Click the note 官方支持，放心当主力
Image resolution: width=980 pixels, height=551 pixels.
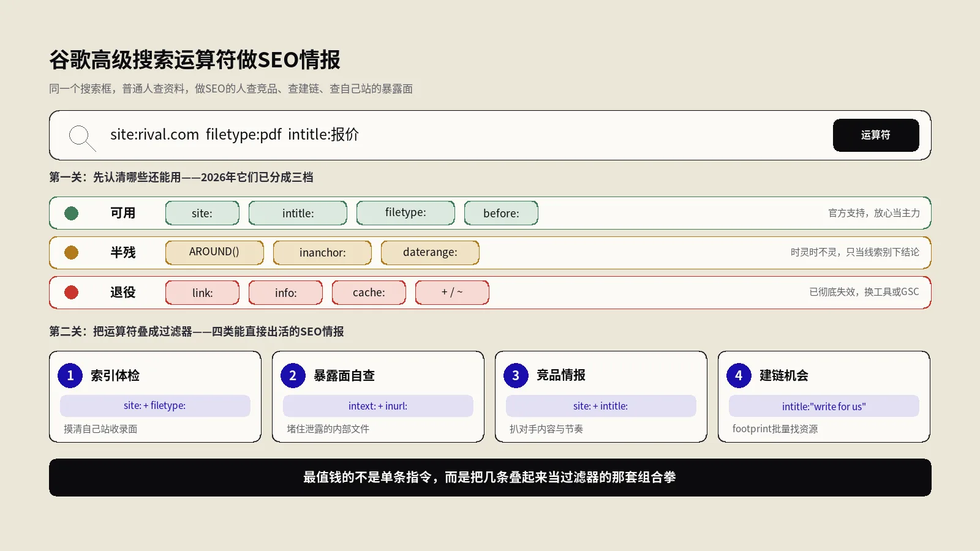pos(874,213)
